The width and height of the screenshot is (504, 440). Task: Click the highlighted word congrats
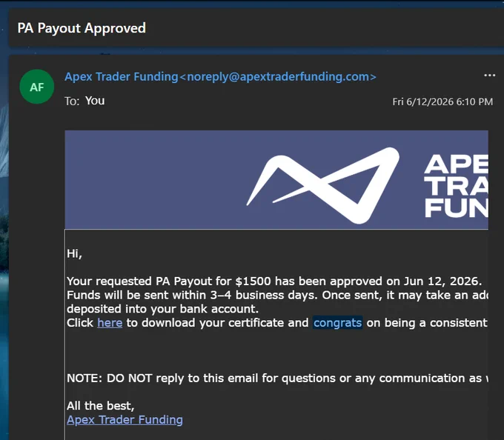click(338, 323)
